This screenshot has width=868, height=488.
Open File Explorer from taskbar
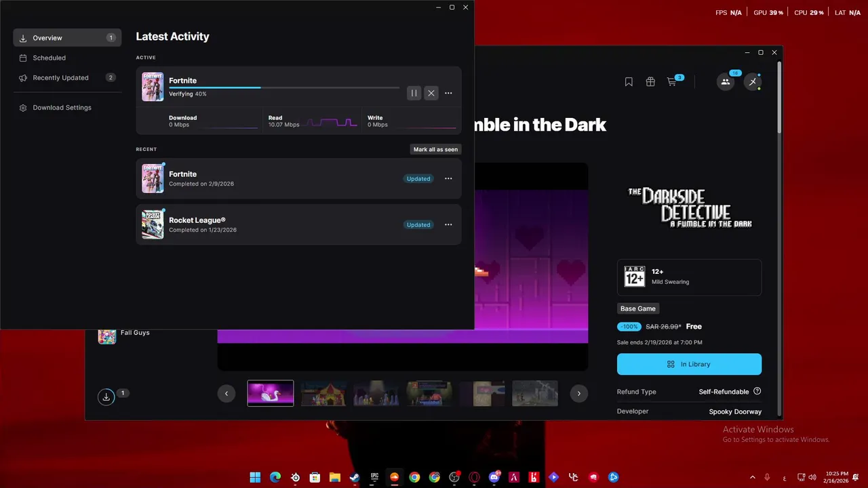334,477
